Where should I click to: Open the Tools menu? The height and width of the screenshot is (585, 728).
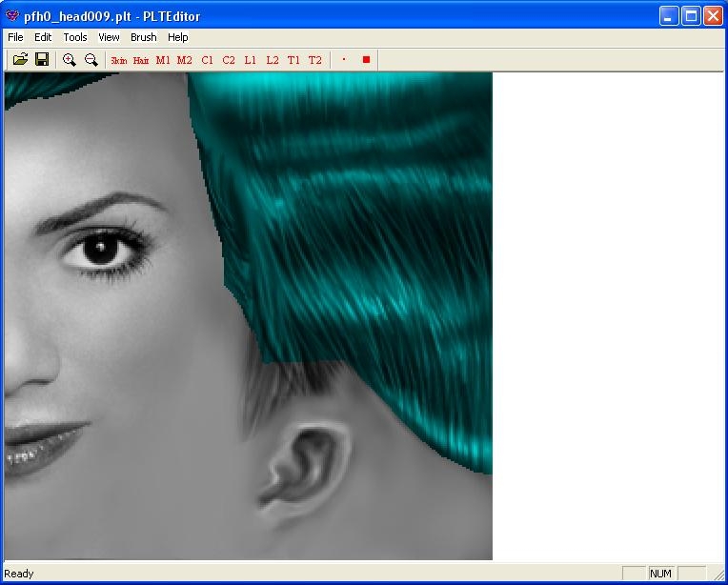(75, 37)
